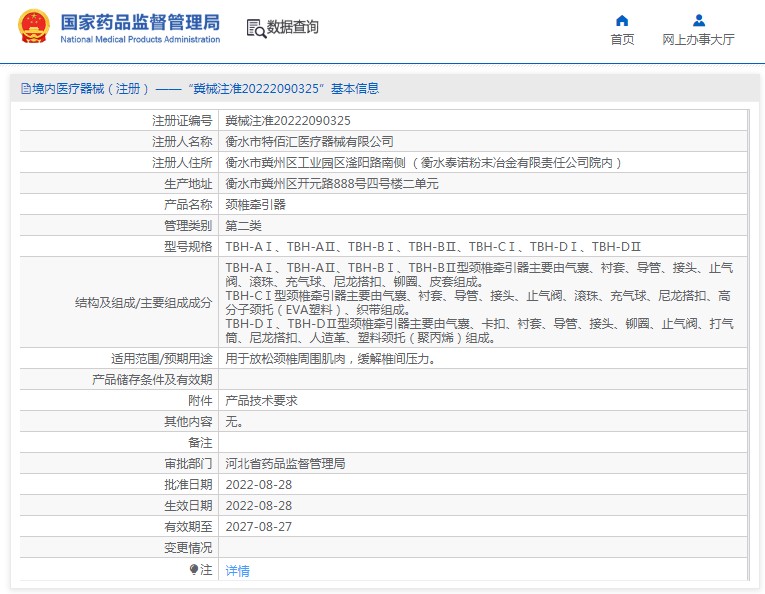765x594 pixels.
Task: Select registration number value 冀械注准20222090325 cell
Action: point(288,120)
